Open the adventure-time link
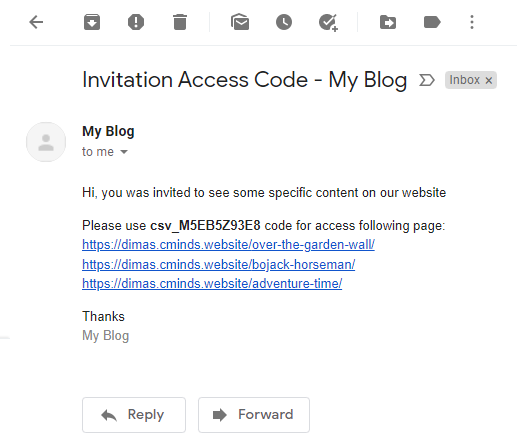The width and height of the screenshot is (517, 442). [x=212, y=284]
